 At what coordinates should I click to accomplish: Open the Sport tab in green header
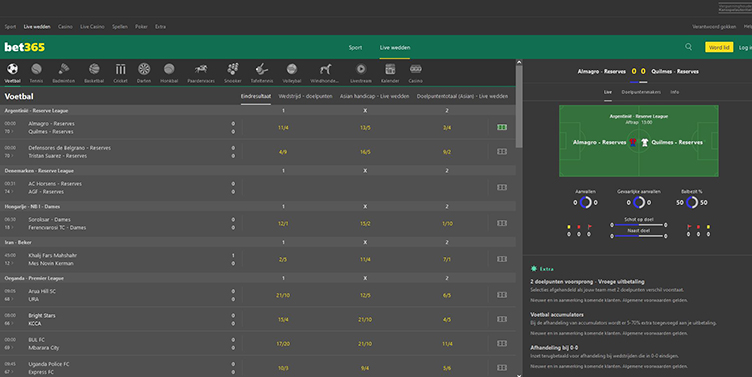pos(355,47)
